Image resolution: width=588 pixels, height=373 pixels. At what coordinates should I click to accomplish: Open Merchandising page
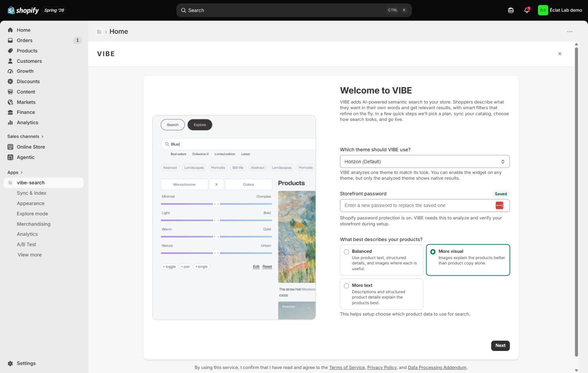tap(33, 224)
